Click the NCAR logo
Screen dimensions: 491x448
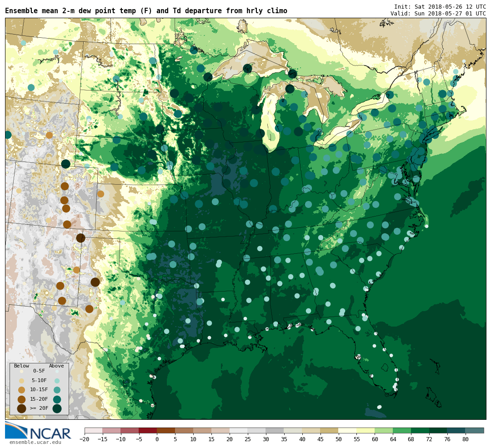point(38,431)
